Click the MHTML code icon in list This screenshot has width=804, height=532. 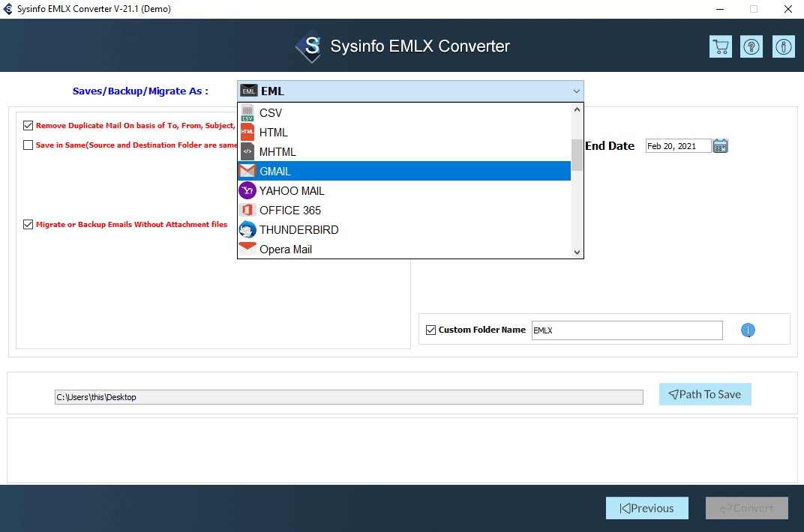coord(247,151)
